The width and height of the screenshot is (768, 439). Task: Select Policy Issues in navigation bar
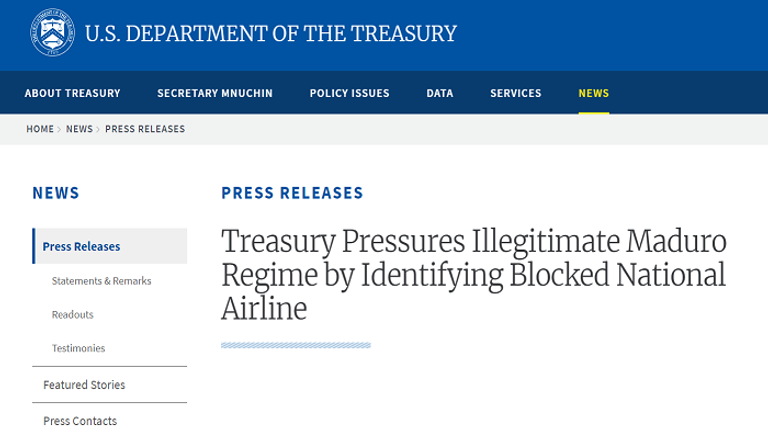(x=350, y=93)
